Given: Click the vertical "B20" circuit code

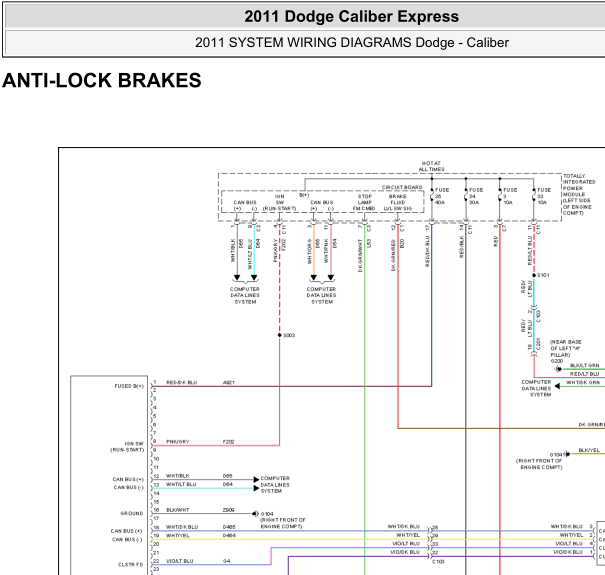Looking at the screenshot, I should (402, 244).
